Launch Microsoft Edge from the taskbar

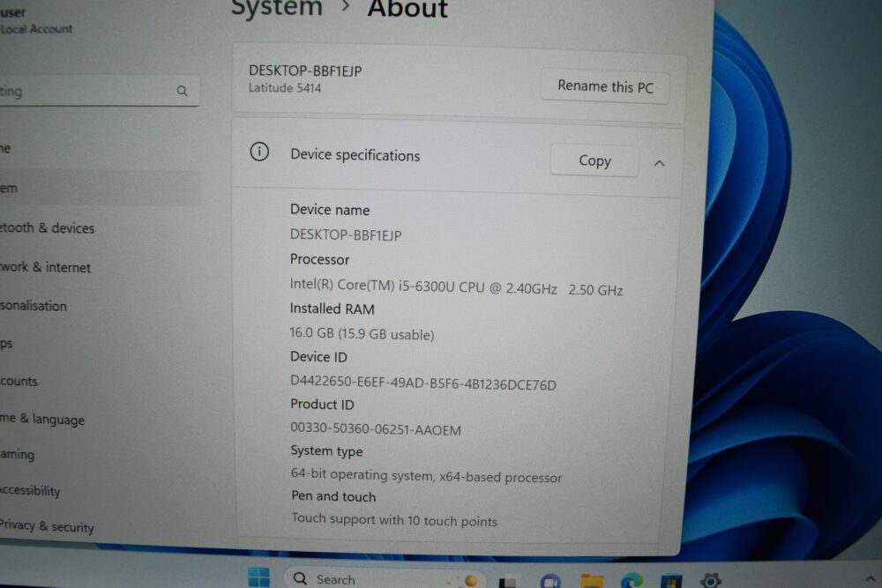pos(632,581)
